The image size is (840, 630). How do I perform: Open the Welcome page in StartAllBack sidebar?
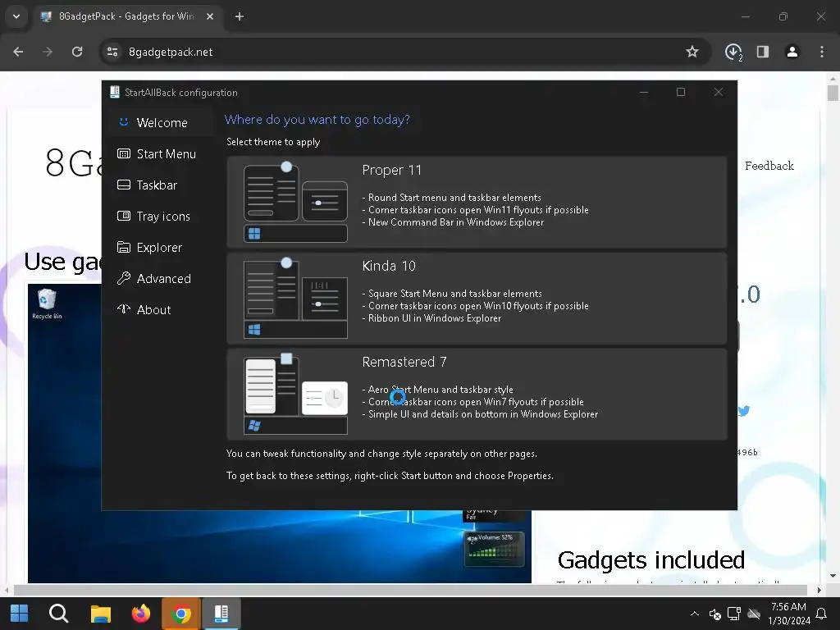point(162,123)
